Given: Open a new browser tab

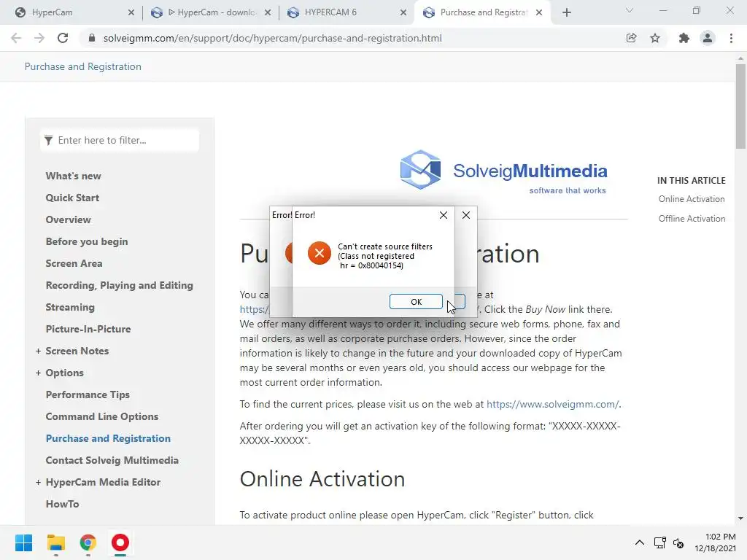Looking at the screenshot, I should click(566, 12).
